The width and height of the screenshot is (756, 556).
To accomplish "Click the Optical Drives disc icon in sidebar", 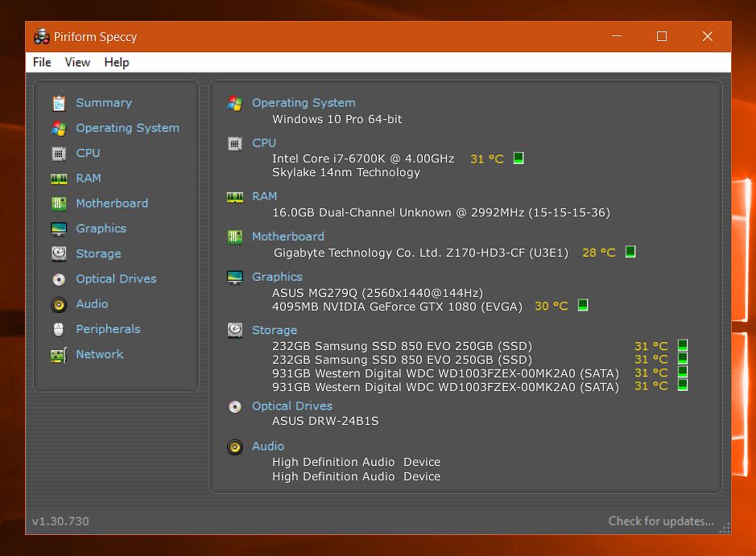I will pos(59,279).
